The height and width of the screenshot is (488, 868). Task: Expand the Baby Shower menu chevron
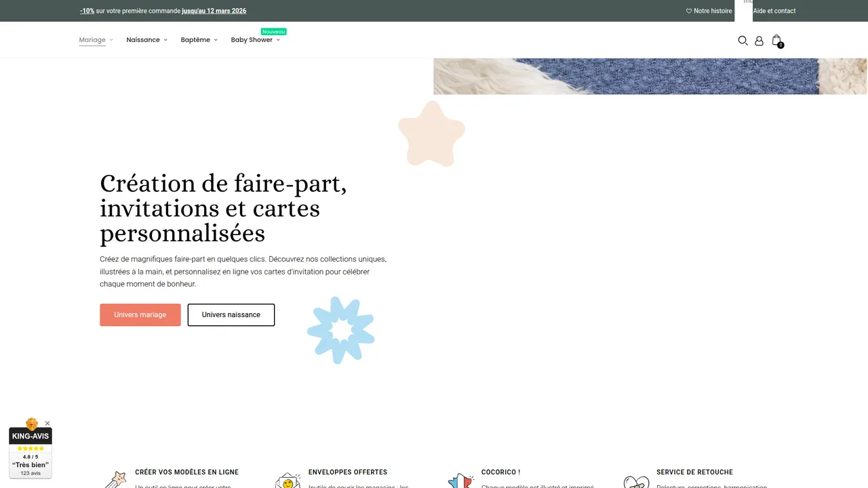tap(278, 40)
